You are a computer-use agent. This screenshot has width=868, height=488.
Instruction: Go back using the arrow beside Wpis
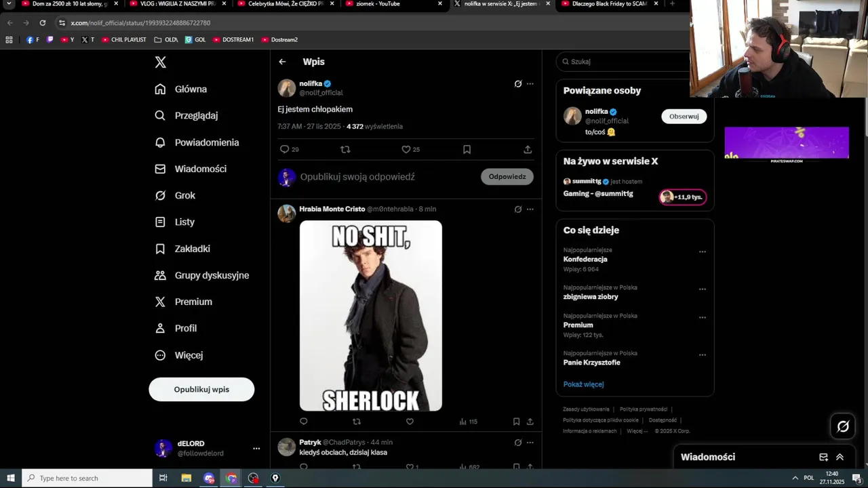[x=282, y=62]
